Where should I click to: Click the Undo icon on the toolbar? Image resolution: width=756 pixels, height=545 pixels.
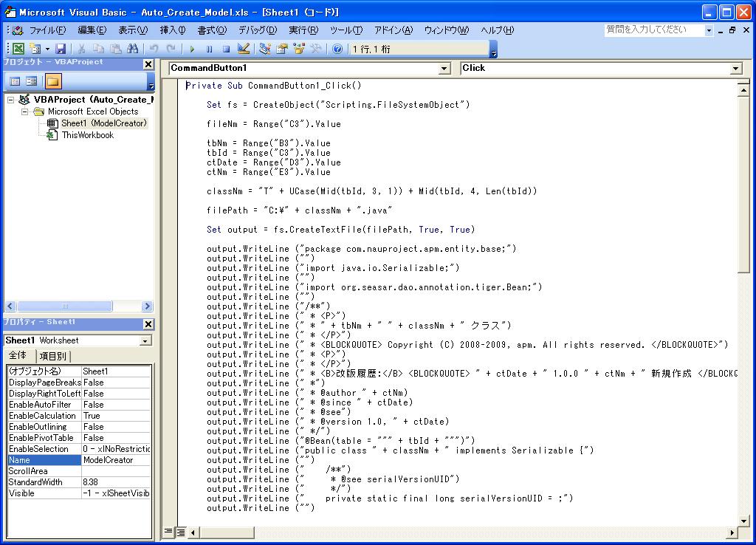pos(154,48)
